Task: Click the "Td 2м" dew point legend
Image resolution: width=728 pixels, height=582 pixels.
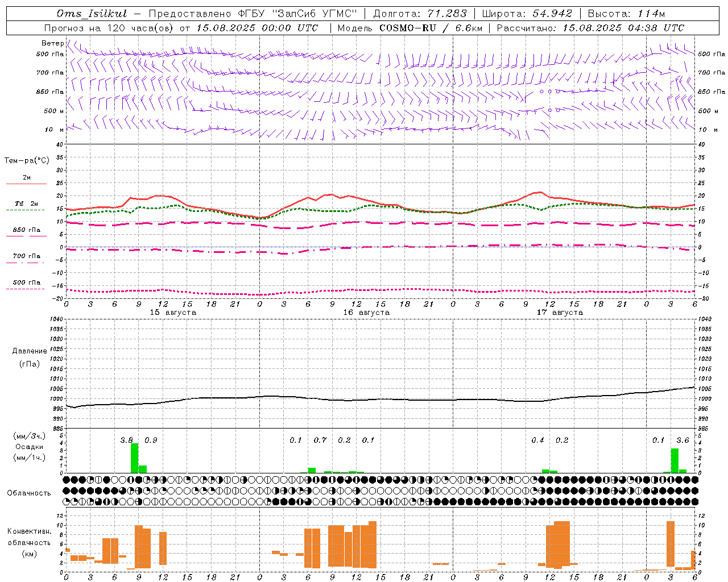Action: pyautogui.click(x=26, y=203)
